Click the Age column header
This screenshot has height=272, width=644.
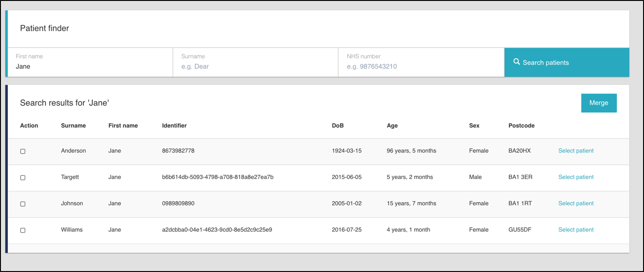(392, 126)
